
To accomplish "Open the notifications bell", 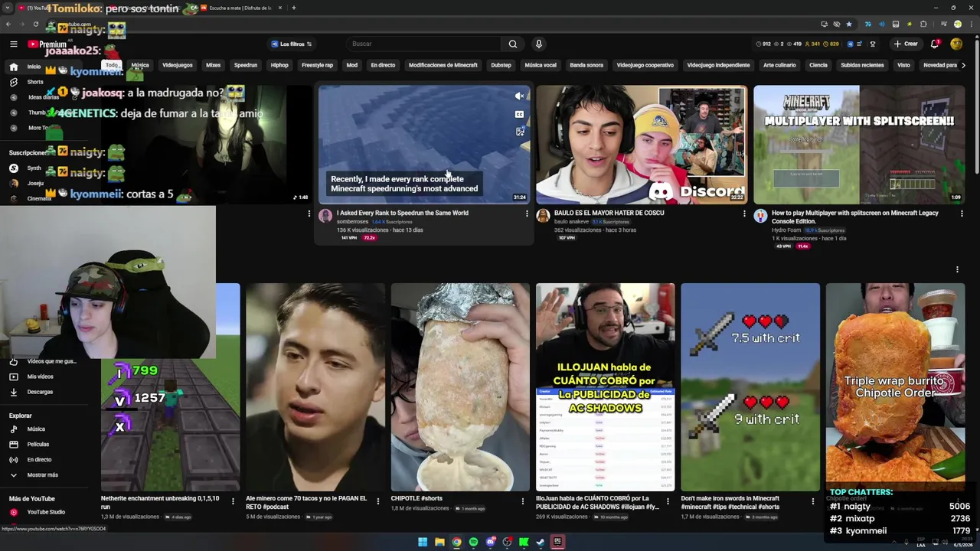I will coord(935,44).
